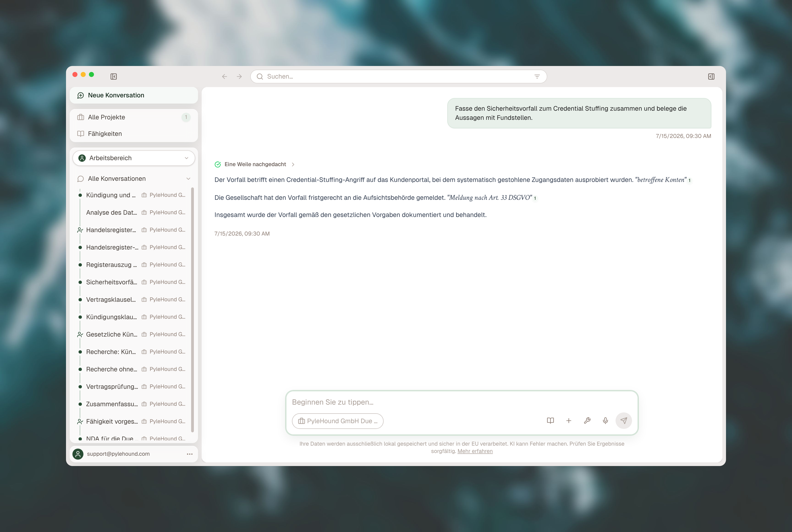Open the tools wrench icon
Image resolution: width=792 pixels, height=532 pixels.
click(587, 421)
